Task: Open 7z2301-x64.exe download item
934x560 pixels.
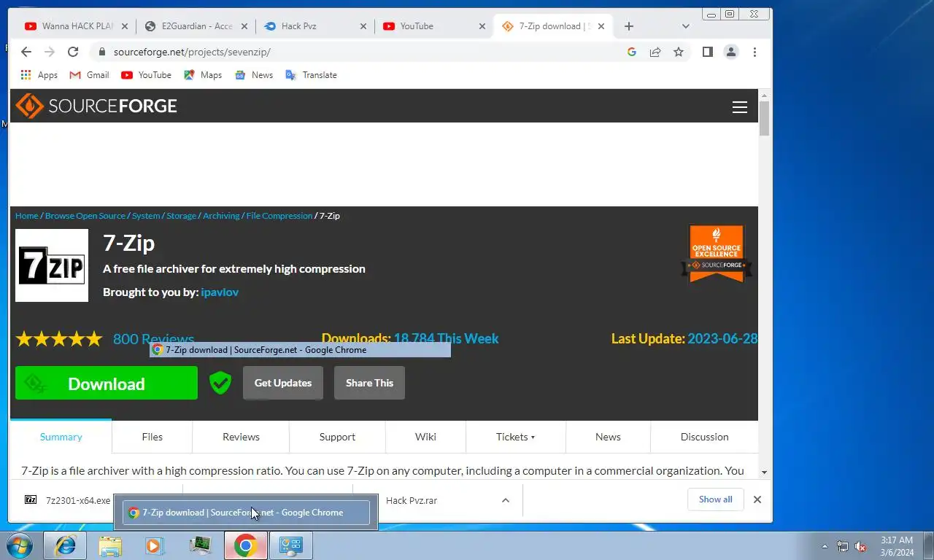Action: pos(67,500)
